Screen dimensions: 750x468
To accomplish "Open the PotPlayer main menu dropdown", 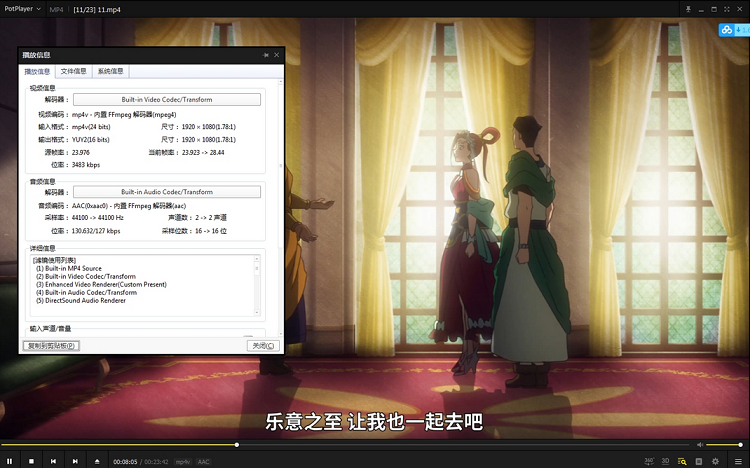I will [x=22, y=8].
